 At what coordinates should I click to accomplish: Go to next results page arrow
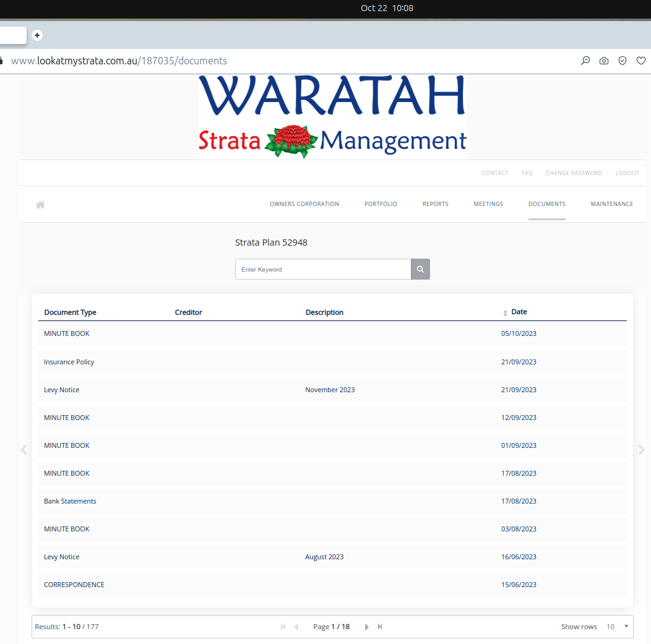coord(366,627)
